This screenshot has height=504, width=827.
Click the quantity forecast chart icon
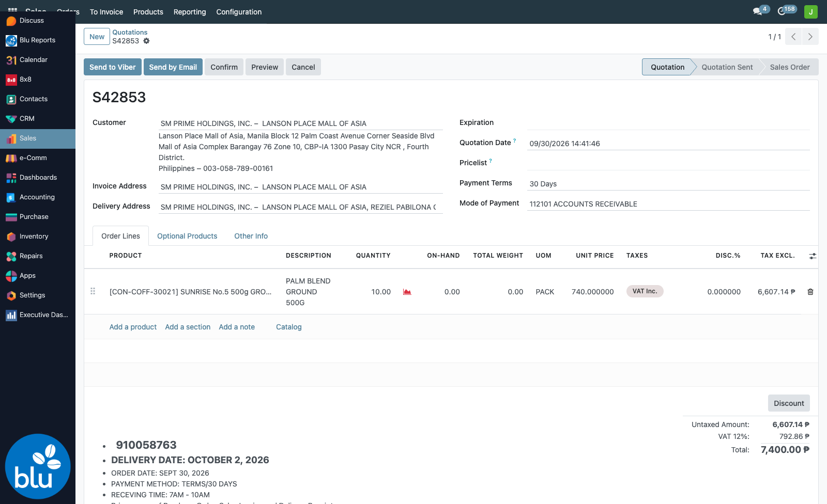[407, 292]
